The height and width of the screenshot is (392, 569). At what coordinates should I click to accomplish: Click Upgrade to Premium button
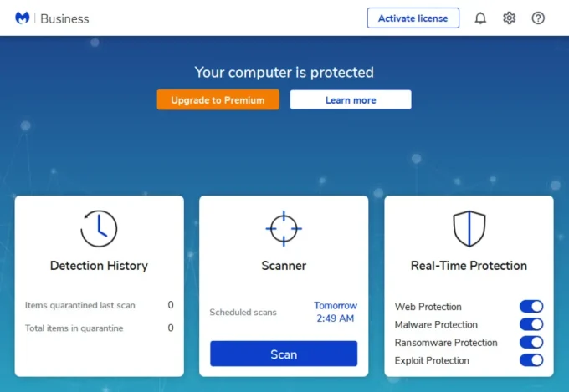pos(218,99)
